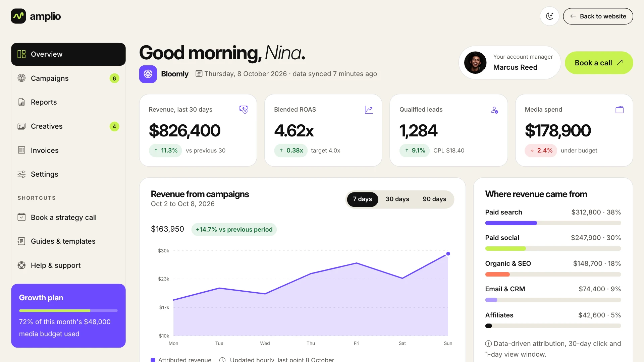The width and height of the screenshot is (644, 362).
Task: Click the Media spend wallet icon
Action: 620,110
